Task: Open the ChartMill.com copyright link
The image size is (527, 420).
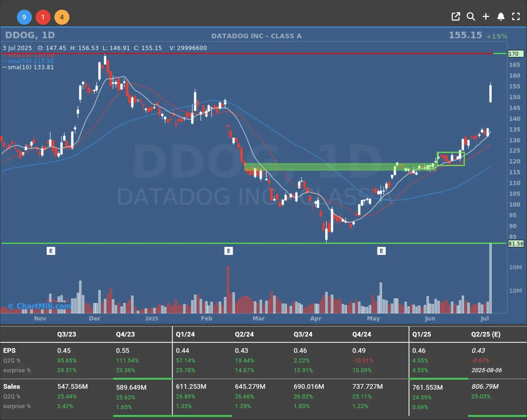Action: (40, 306)
